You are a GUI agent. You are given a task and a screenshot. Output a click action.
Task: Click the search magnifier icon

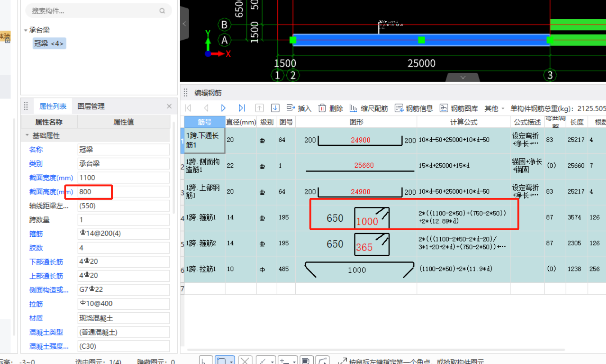tap(162, 11)
